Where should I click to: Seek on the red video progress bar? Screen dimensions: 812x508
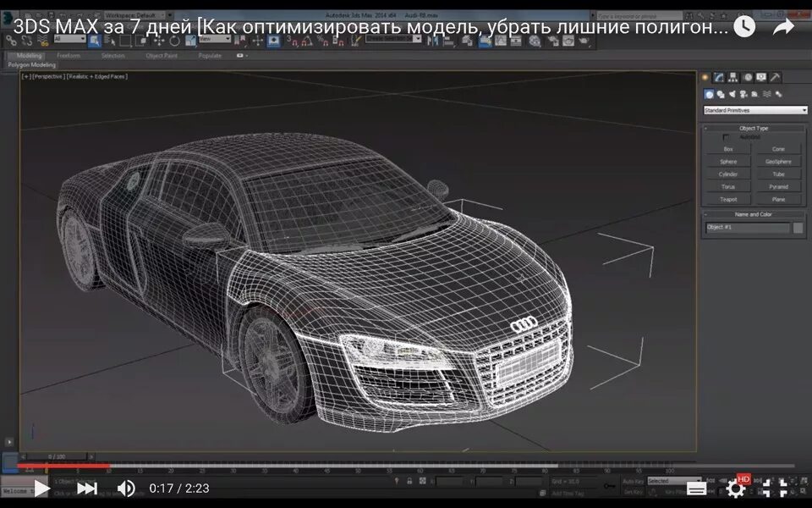point(63,466)
